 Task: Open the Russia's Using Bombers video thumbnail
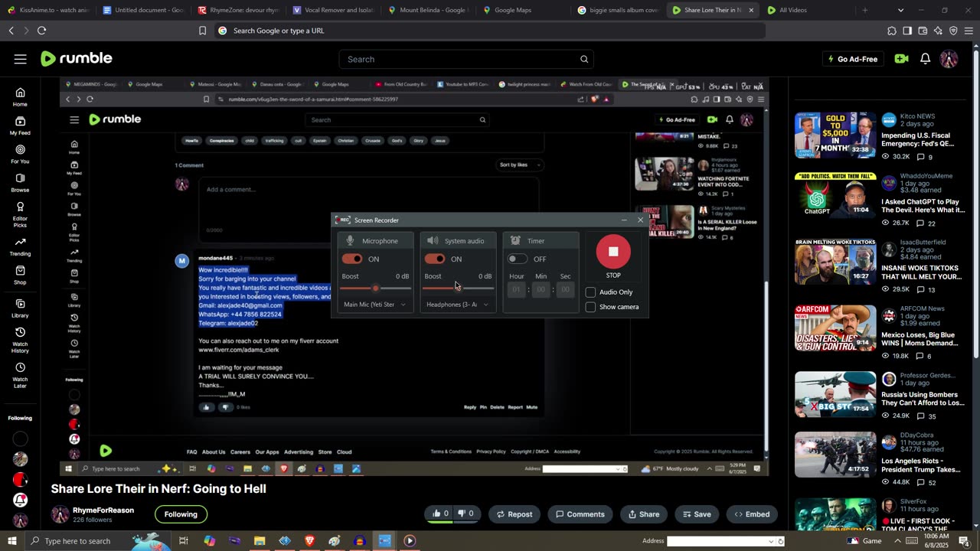tap(835, 395)
